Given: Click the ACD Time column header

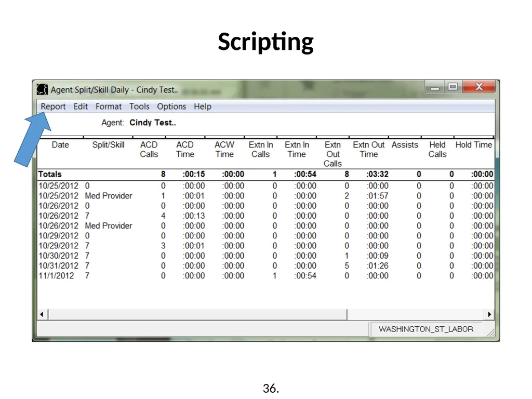Looking at the screenshot, I should click(x=185, y=150).
